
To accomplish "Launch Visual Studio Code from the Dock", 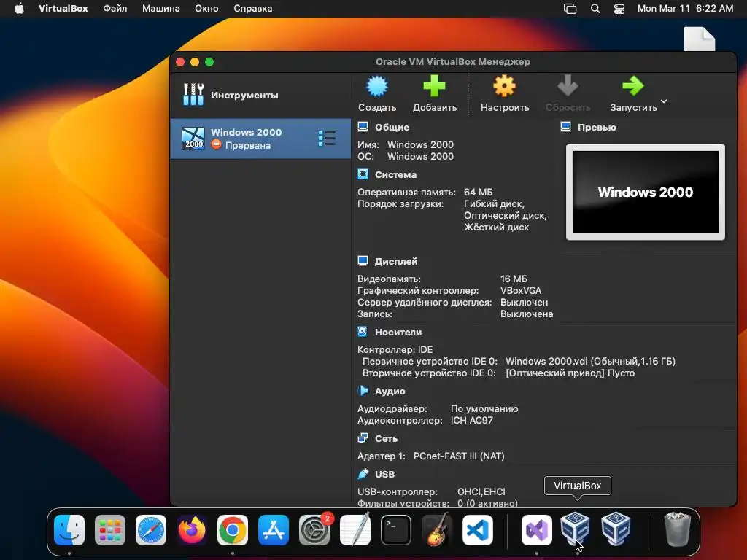I will tap(477, 529).
